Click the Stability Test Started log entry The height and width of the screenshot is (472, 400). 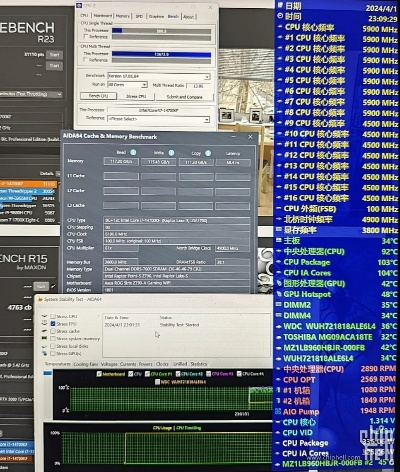[179, 325]
